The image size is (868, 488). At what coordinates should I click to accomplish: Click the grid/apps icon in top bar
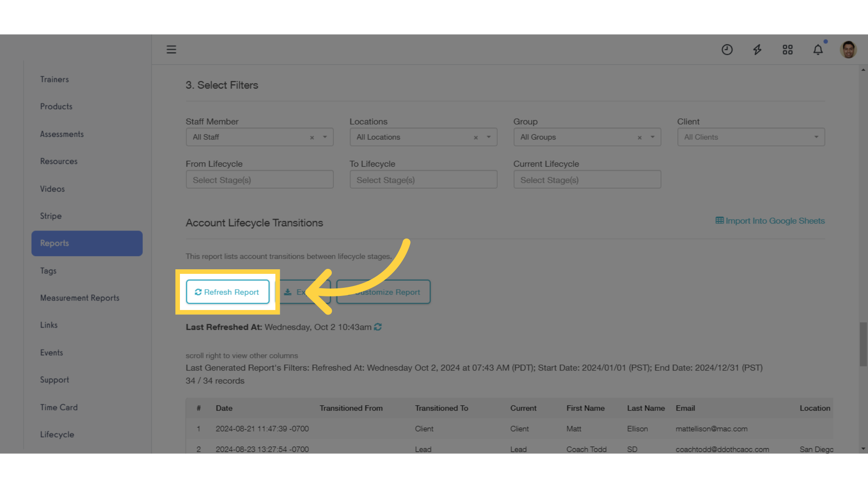[x=788, y=49]
